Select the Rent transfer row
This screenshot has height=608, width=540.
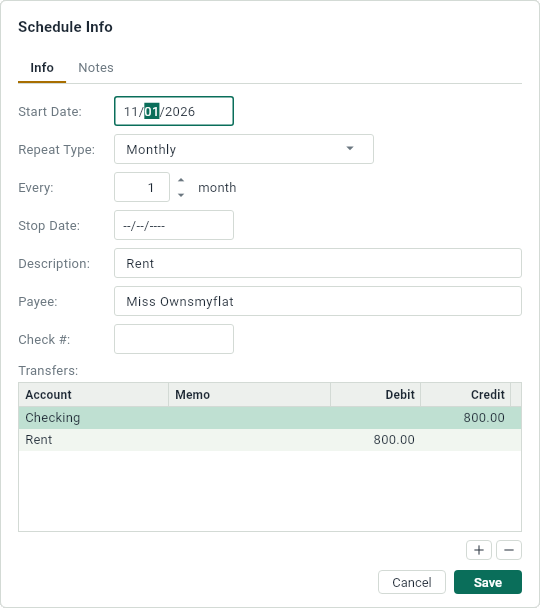[270, 440]
